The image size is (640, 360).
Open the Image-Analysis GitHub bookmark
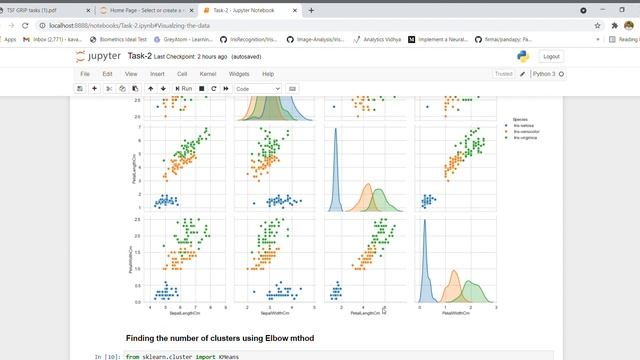(316, 40)
